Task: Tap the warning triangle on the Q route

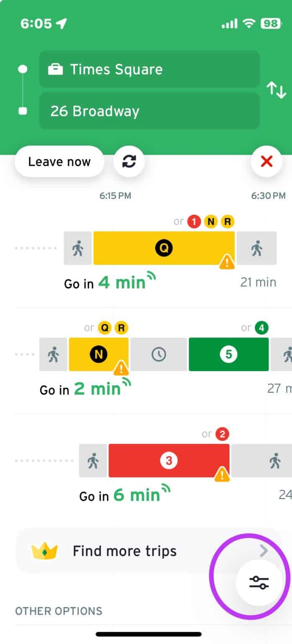Action: point(227,261)
